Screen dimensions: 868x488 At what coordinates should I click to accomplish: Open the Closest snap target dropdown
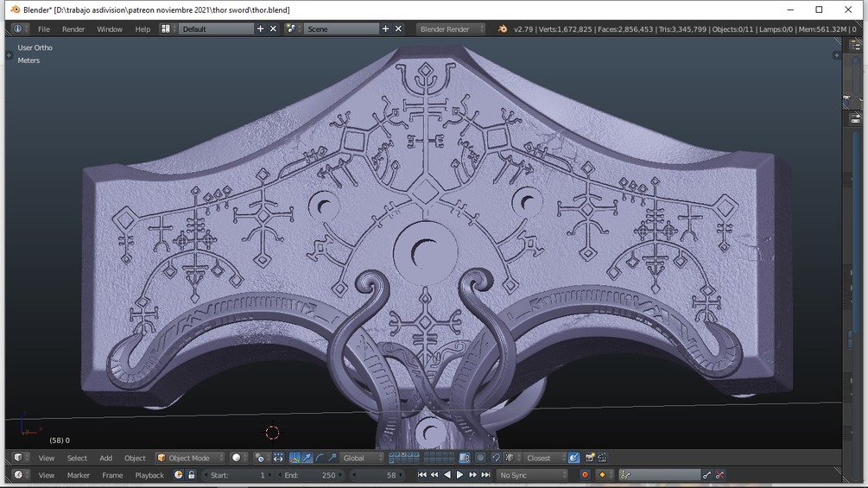click(x=545, y=458)
